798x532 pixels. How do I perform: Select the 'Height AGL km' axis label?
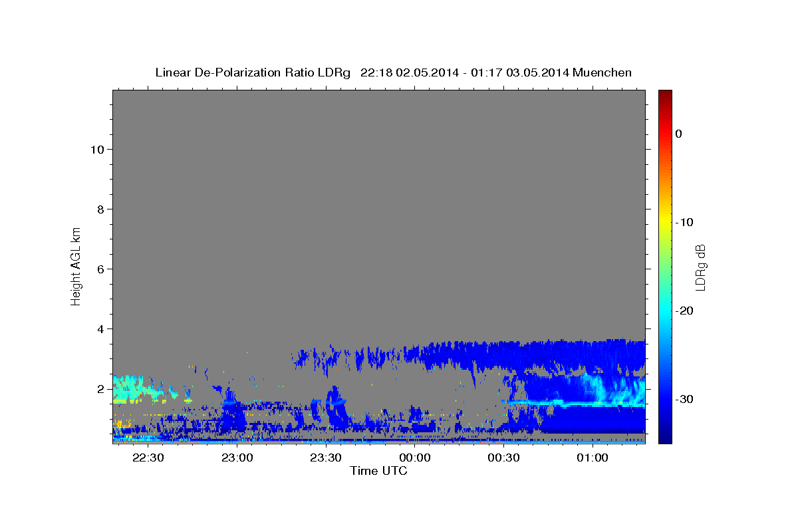(76, 265)
